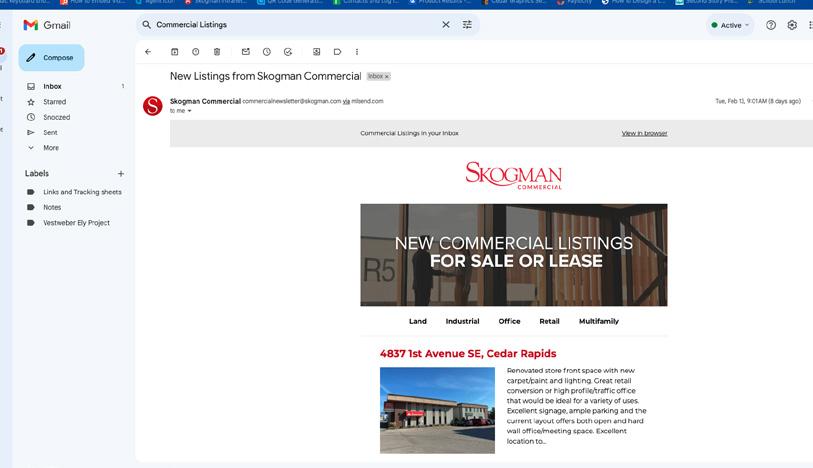Screen dimensions: 813x468
Task: Mark email as unread icon
Action: [x=246, y=52]
